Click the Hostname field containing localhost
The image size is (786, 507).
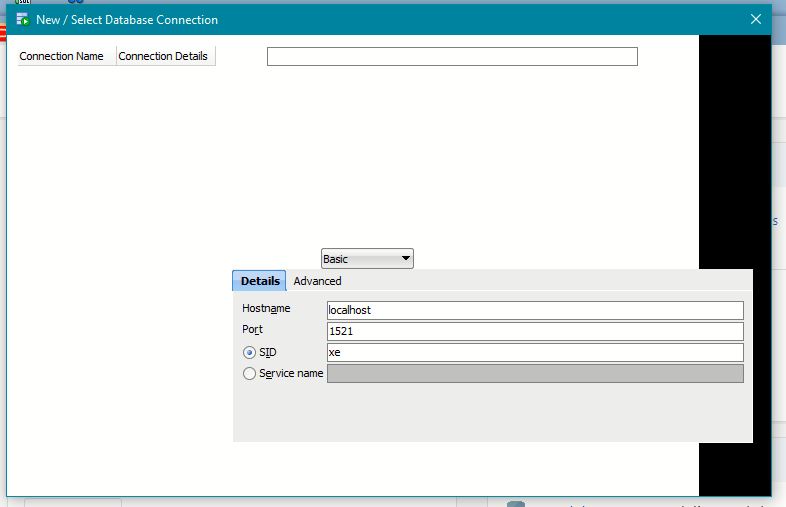[535, 310]
